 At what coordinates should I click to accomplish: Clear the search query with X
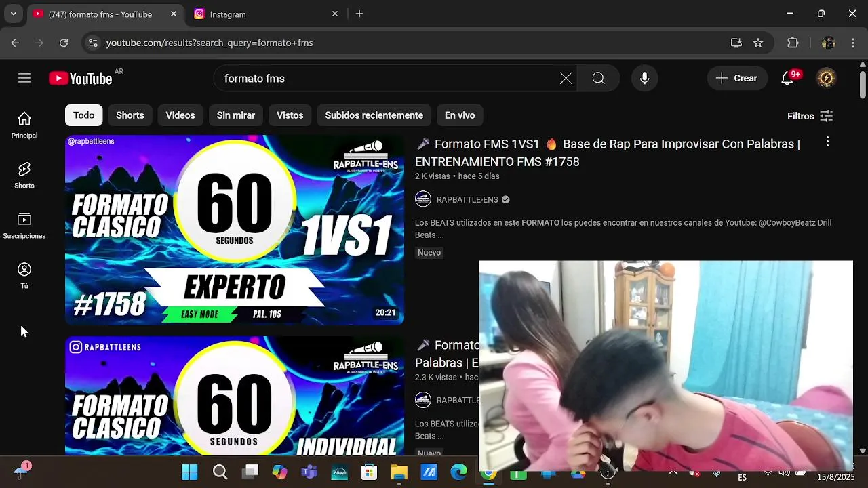(x=566, y=79)
